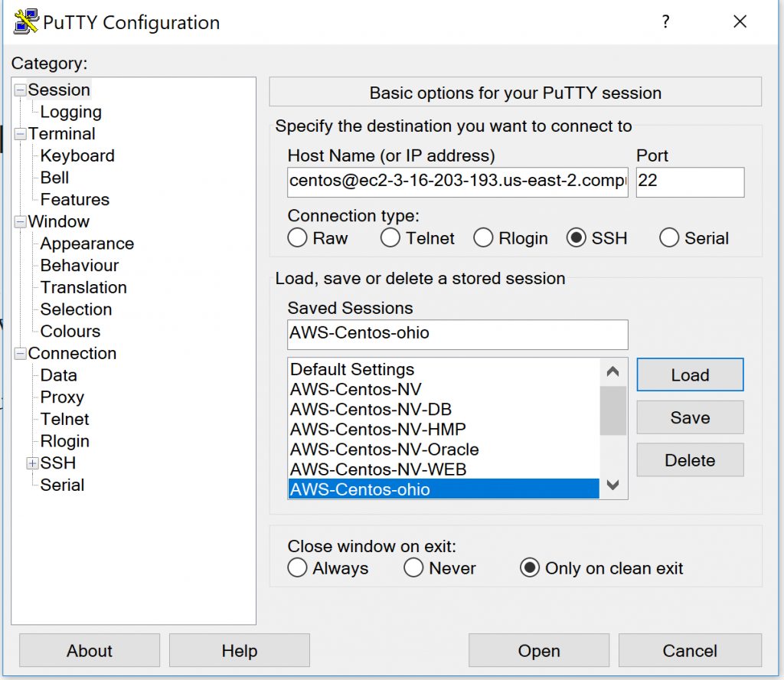Open the Features settings category
Screen dimensions: 784x680
pos(75,200)
